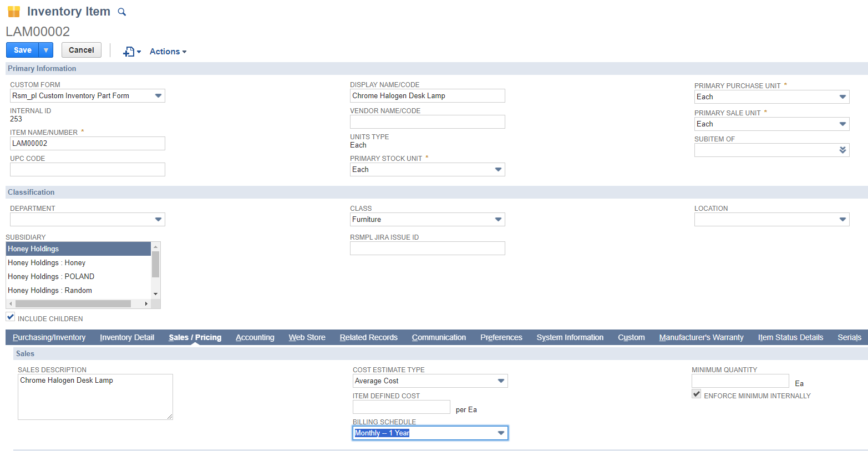868x451 pixels.
Task: Expand the Custom Form dropdown
Action: (158, 96)
